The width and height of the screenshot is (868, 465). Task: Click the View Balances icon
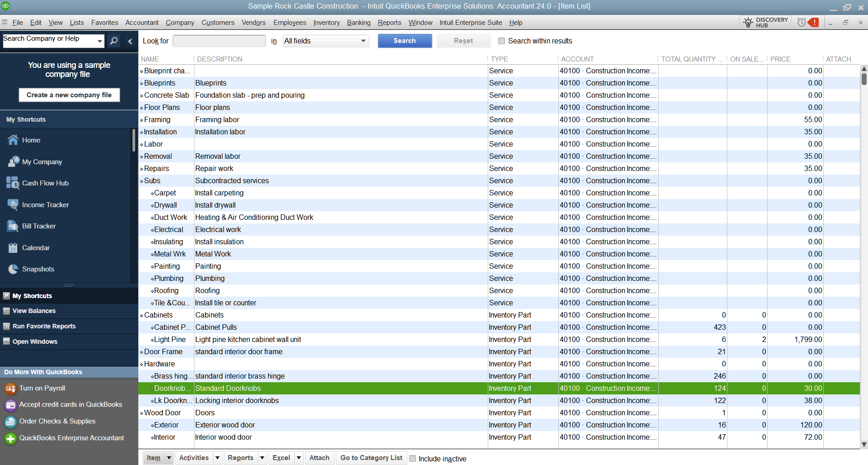(6, 311)
